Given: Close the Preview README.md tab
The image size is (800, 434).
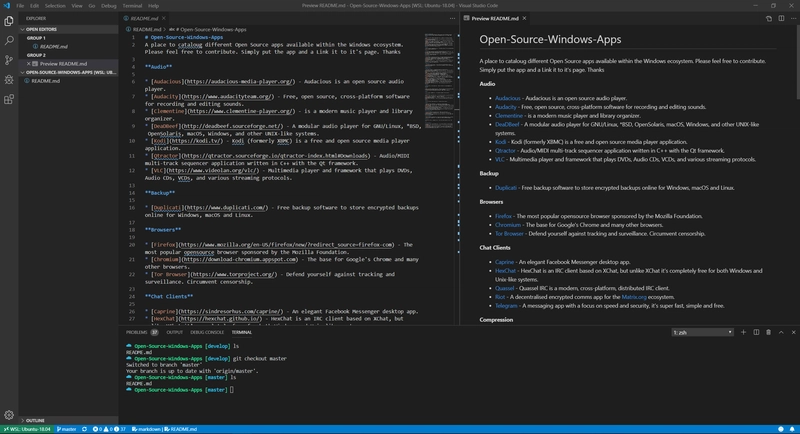Looking at the screenshot, I should (524, 18).
